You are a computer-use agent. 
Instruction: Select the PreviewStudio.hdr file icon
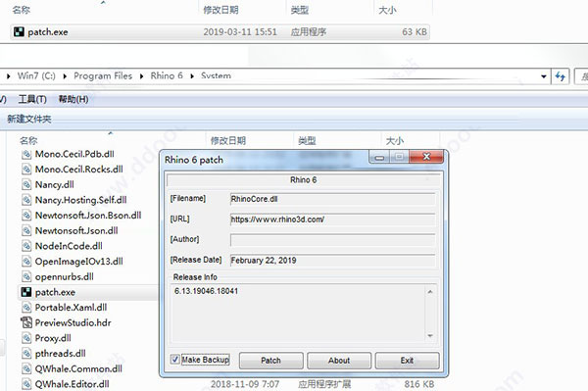(26, 322)
